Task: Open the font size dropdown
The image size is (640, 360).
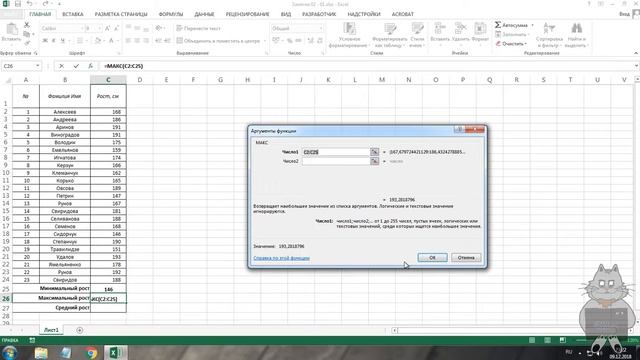Action: click(99, 28)
